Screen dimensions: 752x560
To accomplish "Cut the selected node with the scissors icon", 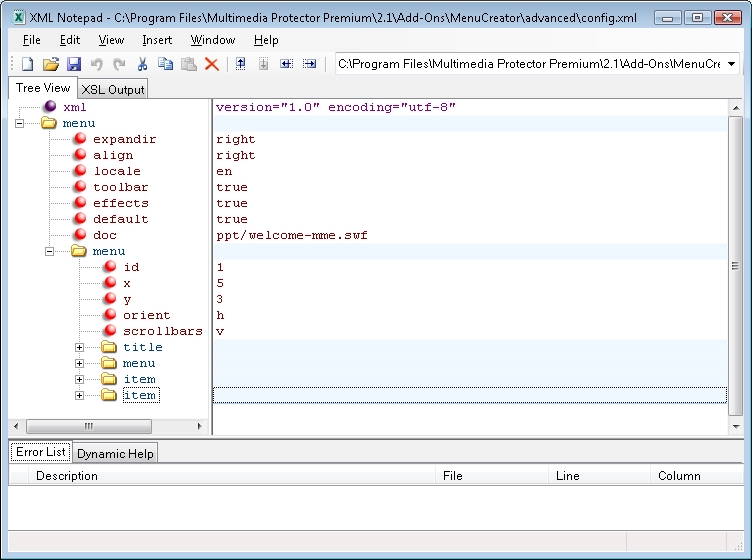I will 142,64.
